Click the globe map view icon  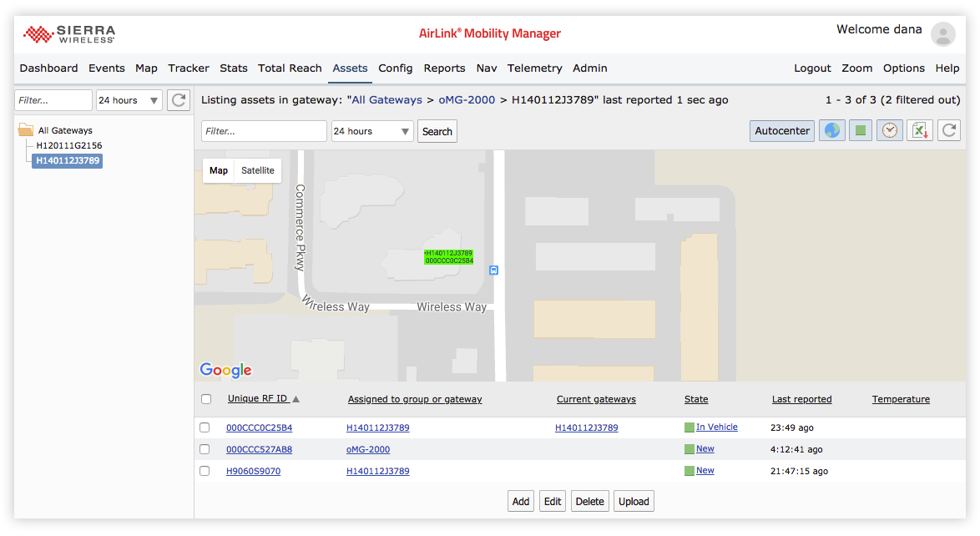coord(832,131)
